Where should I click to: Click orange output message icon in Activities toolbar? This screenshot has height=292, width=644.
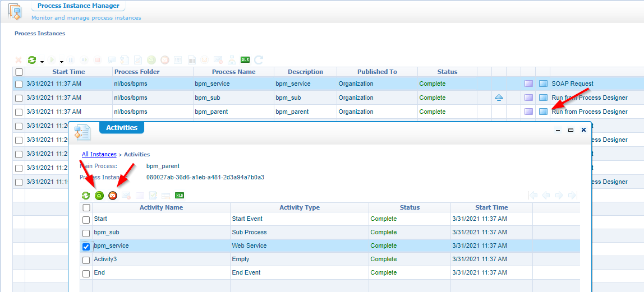[113, 196]
